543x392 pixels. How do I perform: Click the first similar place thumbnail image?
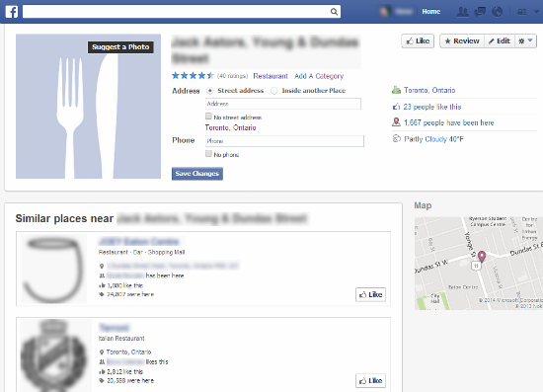54,269
